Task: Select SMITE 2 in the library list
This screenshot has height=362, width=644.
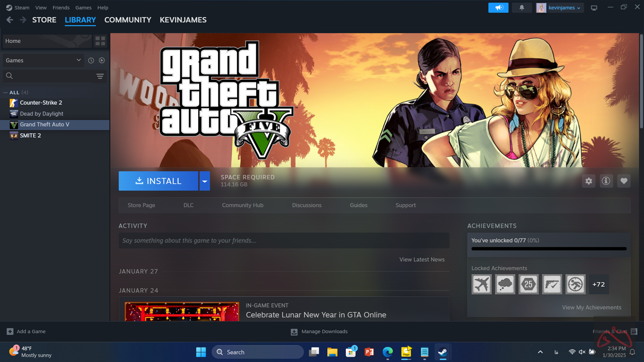Action: 30,135
